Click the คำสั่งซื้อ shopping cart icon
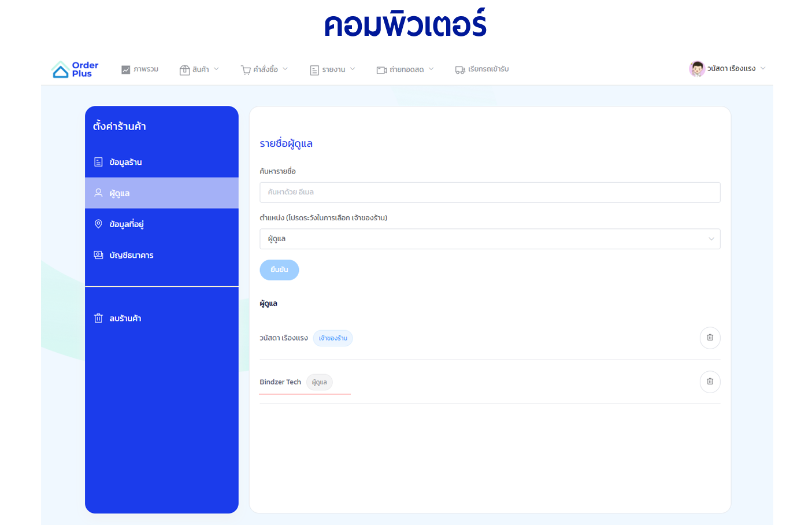 (x=246, y=70)
